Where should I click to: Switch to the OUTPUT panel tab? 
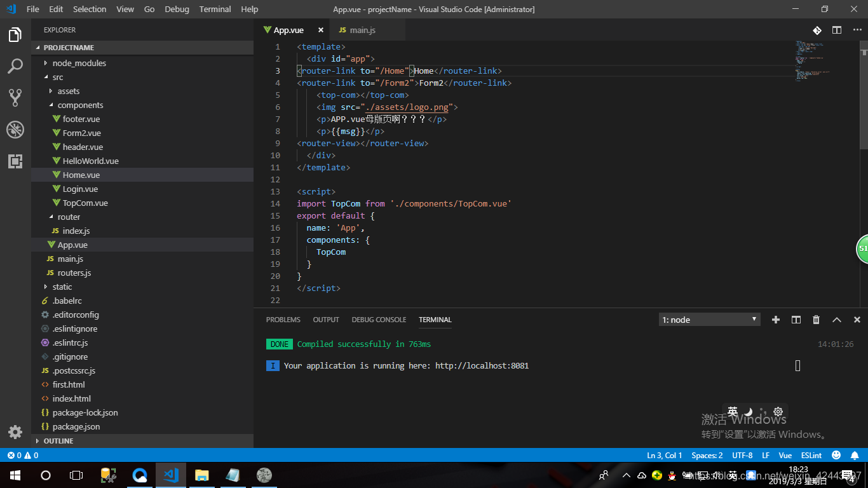326,320
